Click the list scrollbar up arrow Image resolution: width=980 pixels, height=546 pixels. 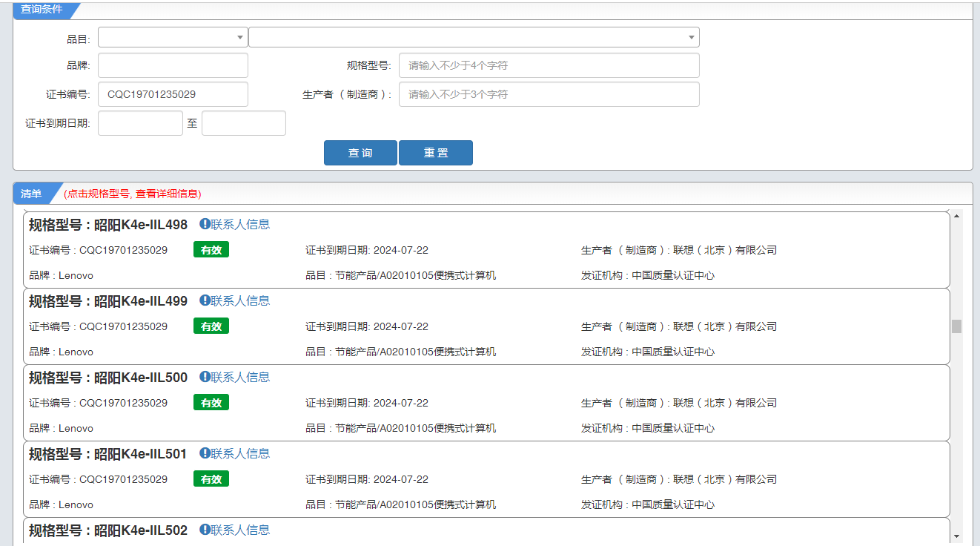(x=956, y=216)
